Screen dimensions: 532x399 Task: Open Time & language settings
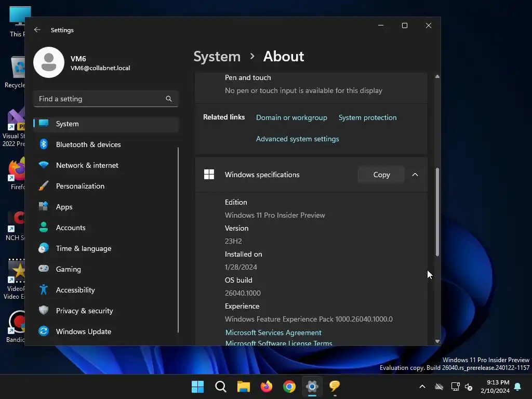click(106, 248)
